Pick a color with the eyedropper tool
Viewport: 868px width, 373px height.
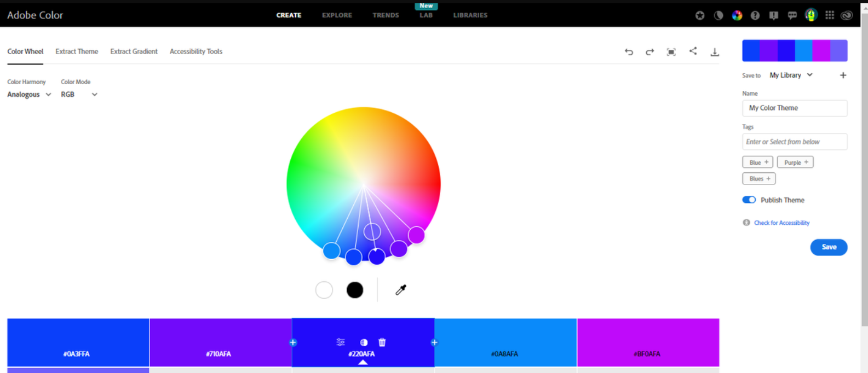(x=401, y=290)
